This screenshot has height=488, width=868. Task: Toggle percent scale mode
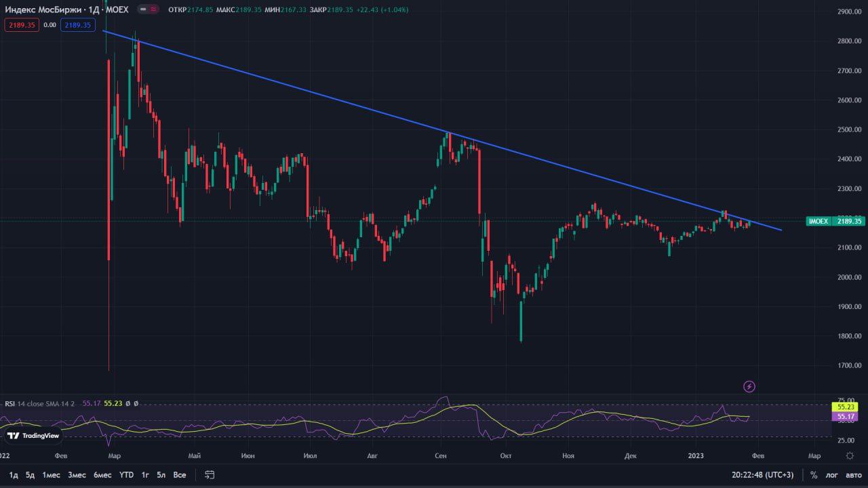(814, 475)
